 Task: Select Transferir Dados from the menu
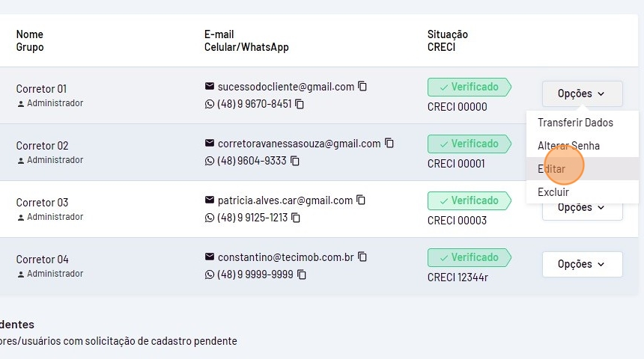(x=575, y=123)
